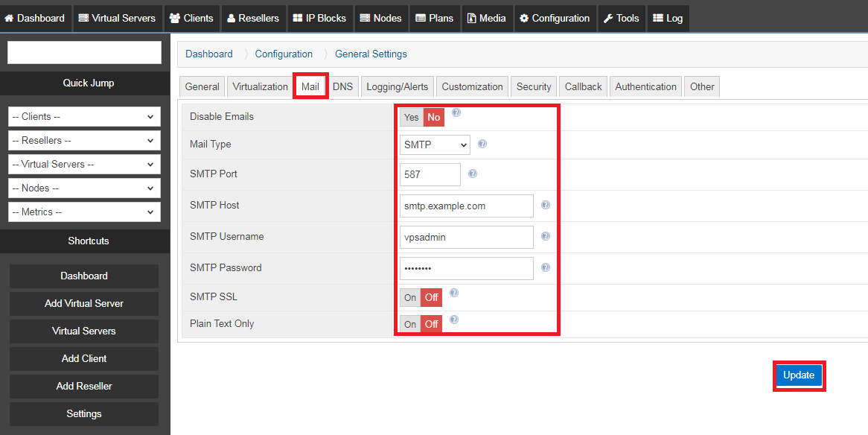Click the help icon beside SMTP Port field

(473, 174)
